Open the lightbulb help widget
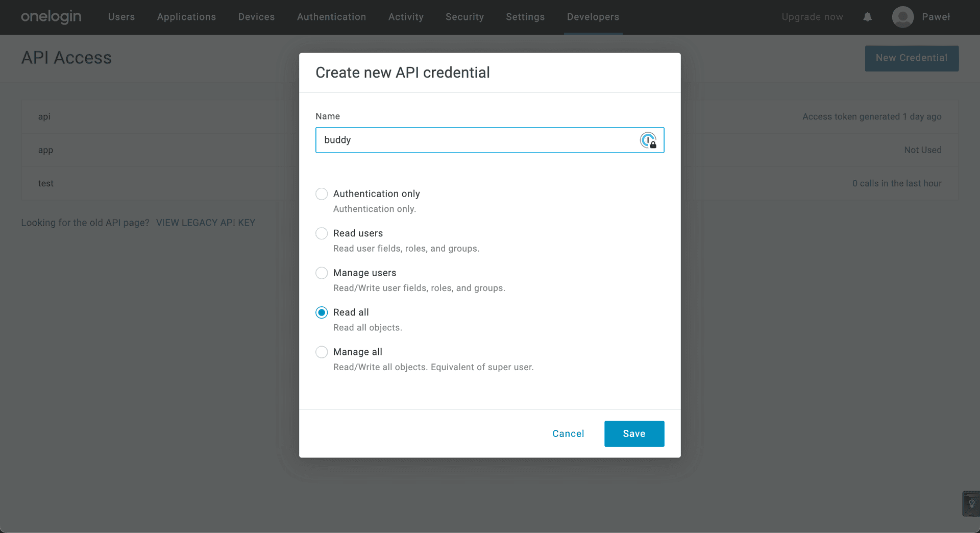 (x=971, y=504)
